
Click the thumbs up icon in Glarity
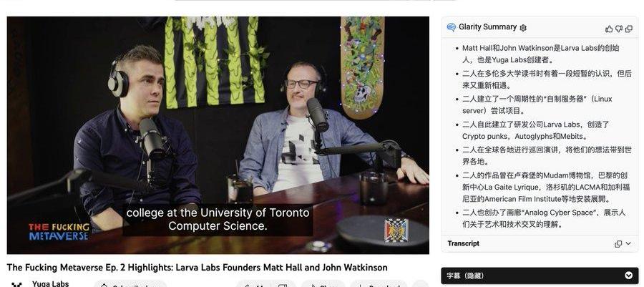point(609,29)
